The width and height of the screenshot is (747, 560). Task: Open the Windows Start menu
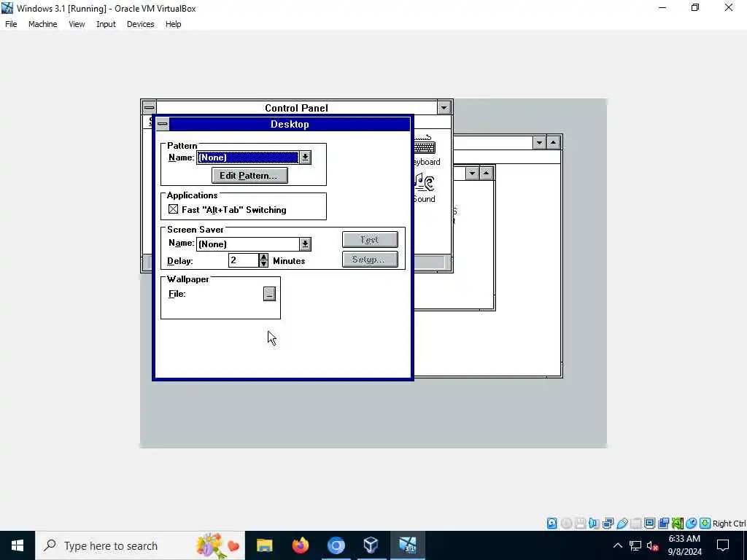pyautogui.click(x=18, y=545)
